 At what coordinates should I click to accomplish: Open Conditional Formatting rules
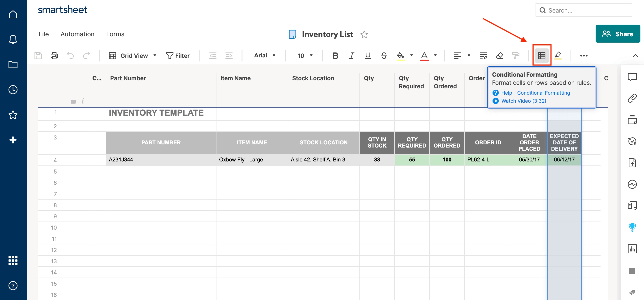tap(542, 56)
